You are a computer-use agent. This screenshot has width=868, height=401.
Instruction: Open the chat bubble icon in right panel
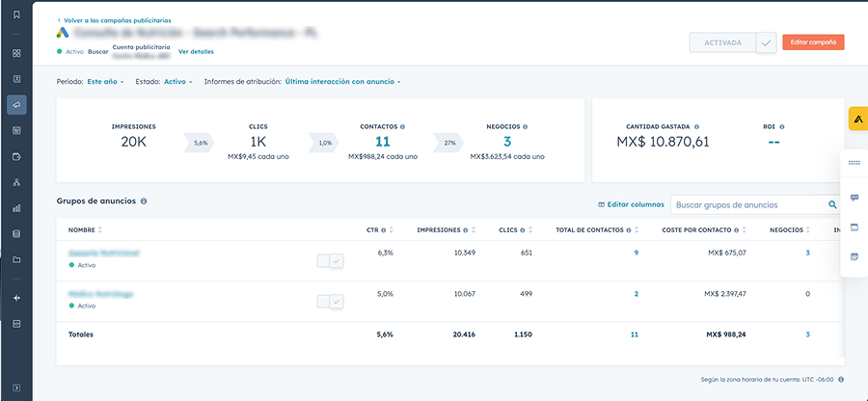click(x=854, y=198)
